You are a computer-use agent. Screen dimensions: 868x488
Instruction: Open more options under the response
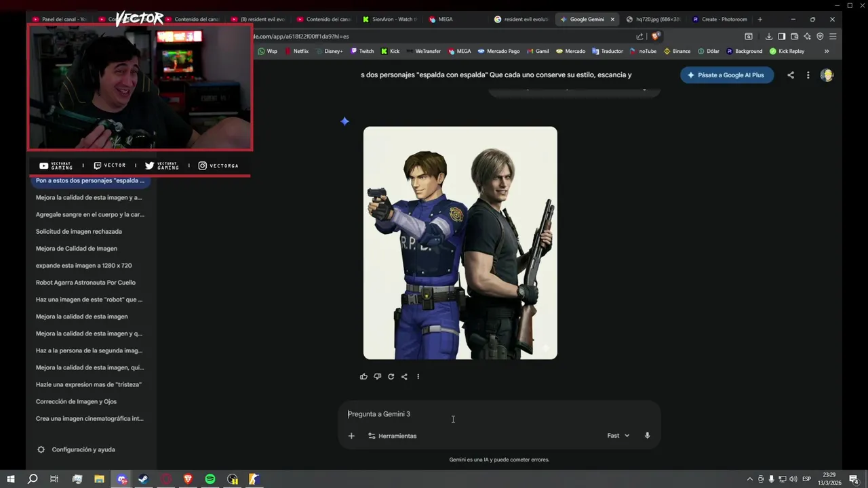point(418,376)
